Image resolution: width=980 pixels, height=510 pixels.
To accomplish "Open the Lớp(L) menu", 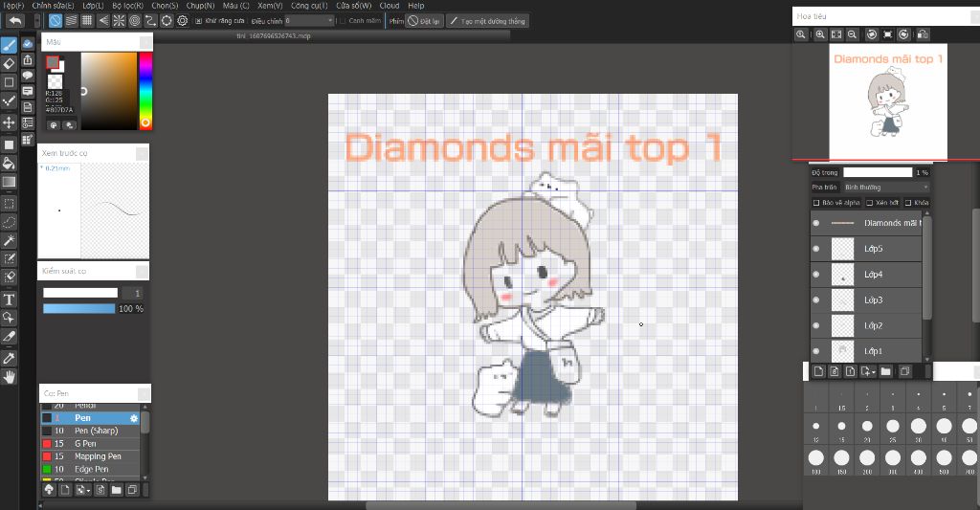I will coord(93,6).
